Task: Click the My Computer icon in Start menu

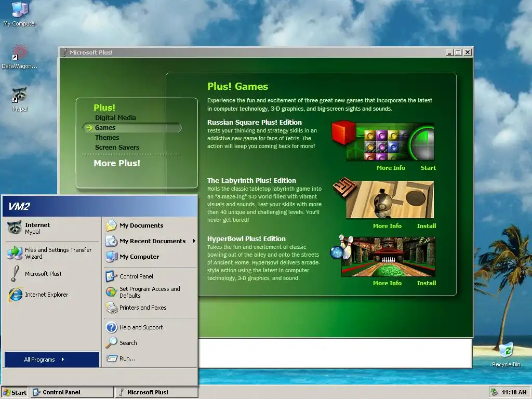Action: point(111,257)
